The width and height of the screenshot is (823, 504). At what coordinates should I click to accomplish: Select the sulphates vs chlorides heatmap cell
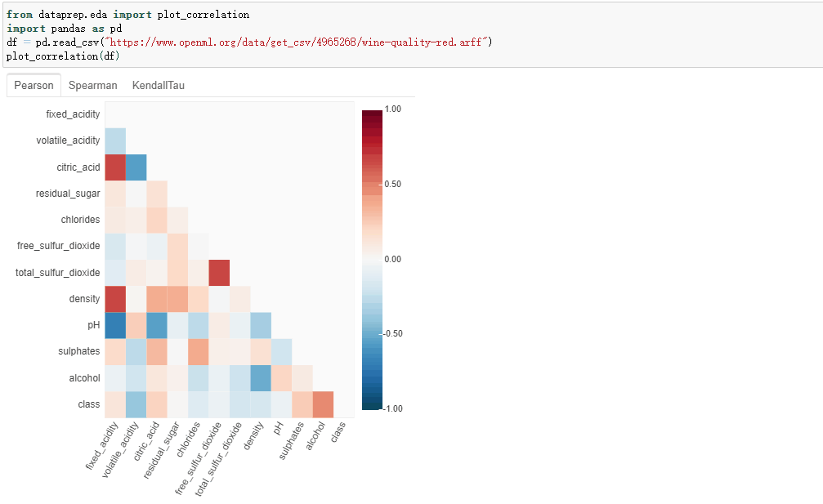(x=199, y=351)
